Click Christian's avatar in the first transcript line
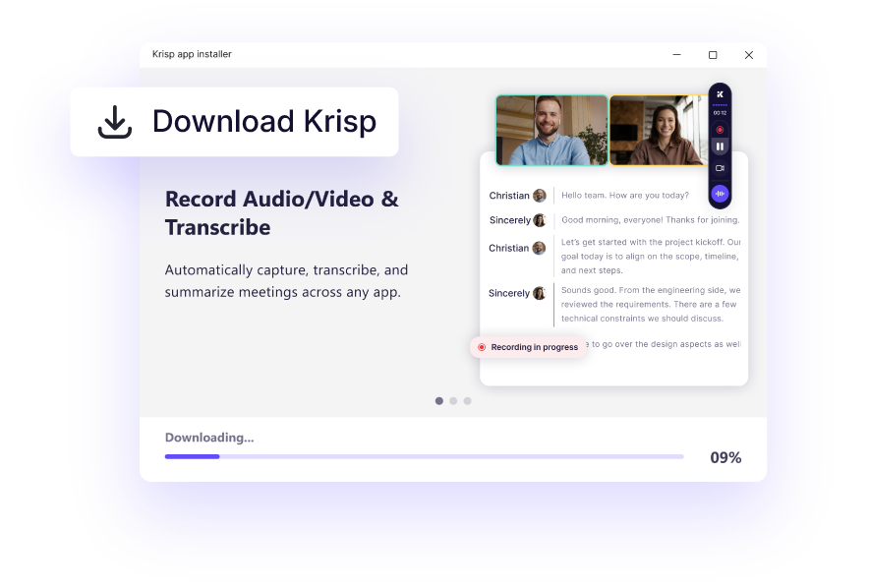 [539, 196]
